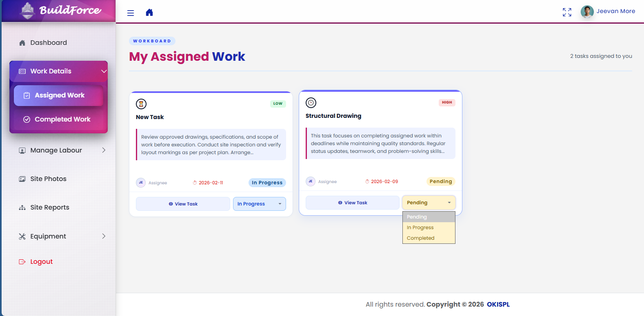Screen dimensions: 644x316
Task: Click the Assigned Work clipboard icon
Action: 27,95
